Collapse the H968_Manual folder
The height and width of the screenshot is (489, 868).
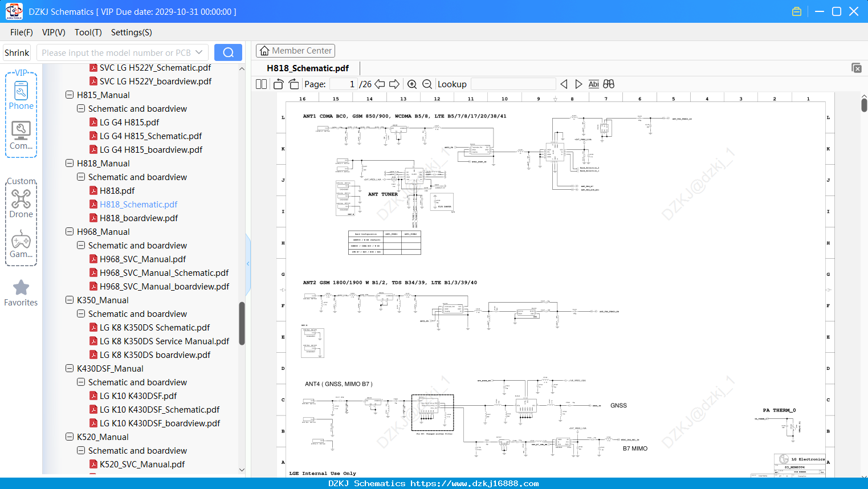70,231
